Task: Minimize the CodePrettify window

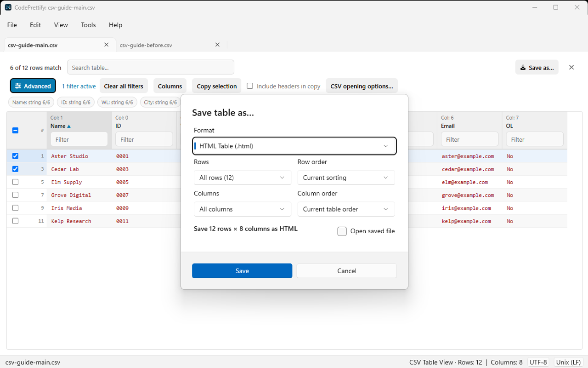Action: point(535,7)
